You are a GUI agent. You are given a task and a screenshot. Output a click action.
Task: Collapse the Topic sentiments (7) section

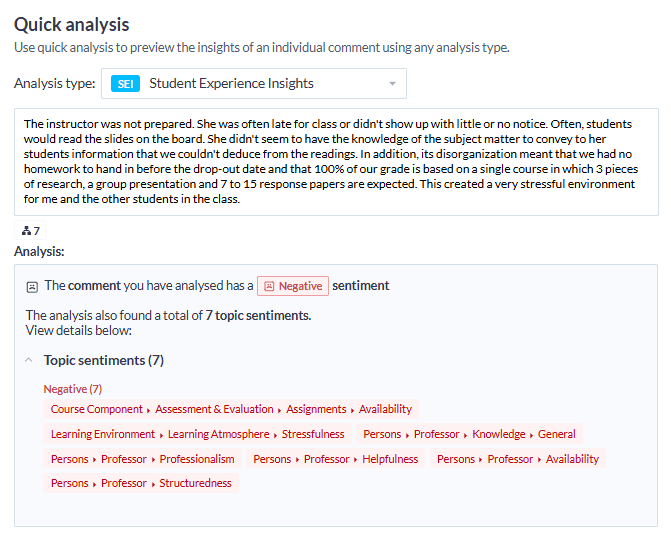coord(27,360)
